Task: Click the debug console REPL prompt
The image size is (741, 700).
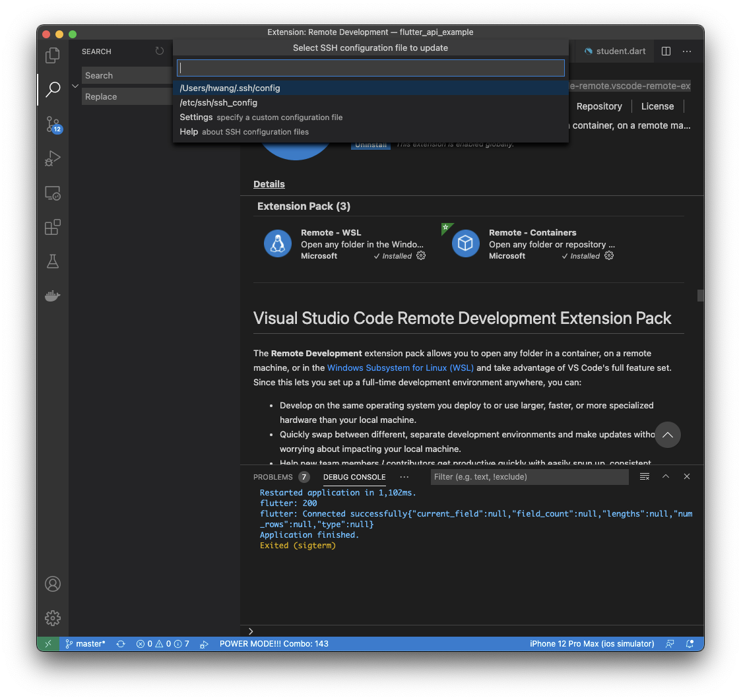Action: click(x=472, y=631)
